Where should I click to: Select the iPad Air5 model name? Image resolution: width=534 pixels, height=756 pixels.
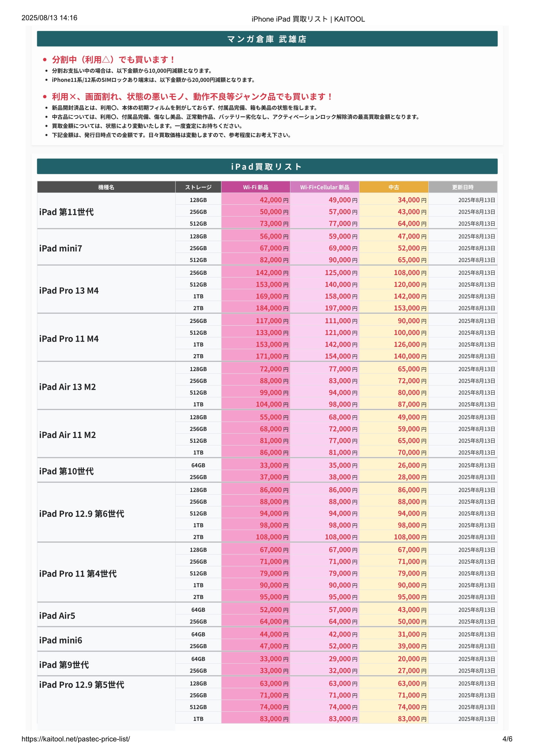tap(57, 615)
